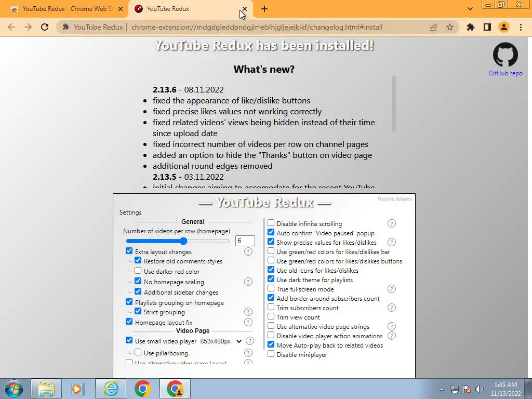Toggle Auto confirm 'Video paused' popup
Image resolution: width=532 pixels, height=399 pixels.
(x=271, y=232)
